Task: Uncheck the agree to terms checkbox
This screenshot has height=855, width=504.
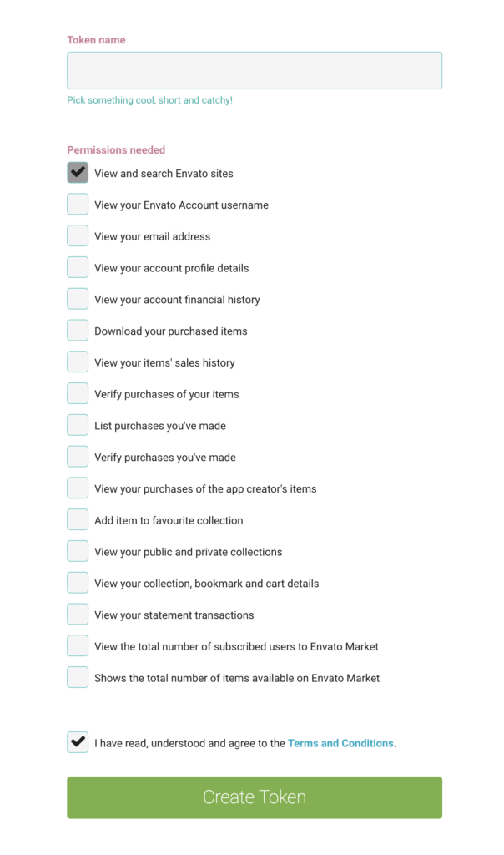Action: 78,742
